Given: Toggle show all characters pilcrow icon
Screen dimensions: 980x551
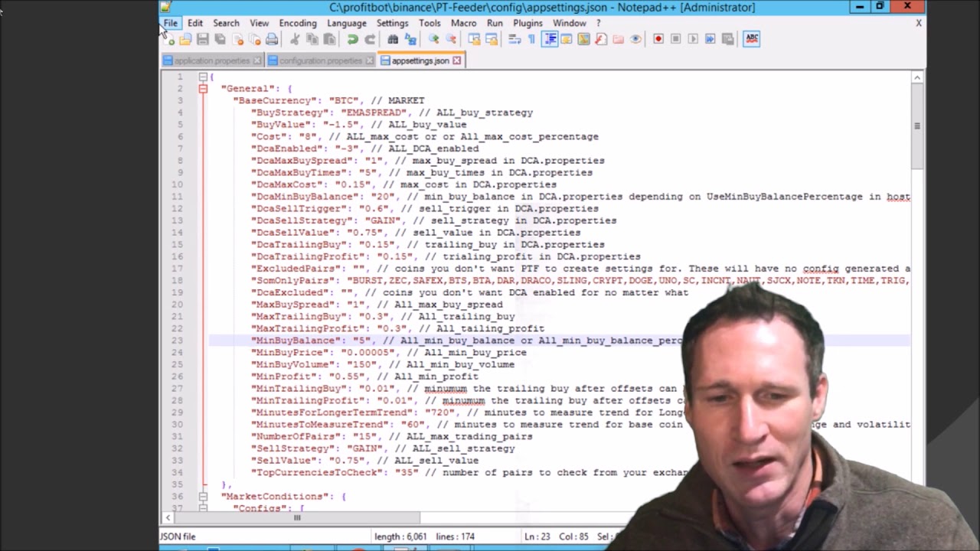Looking at the screenshot, I should click(531, 39).
